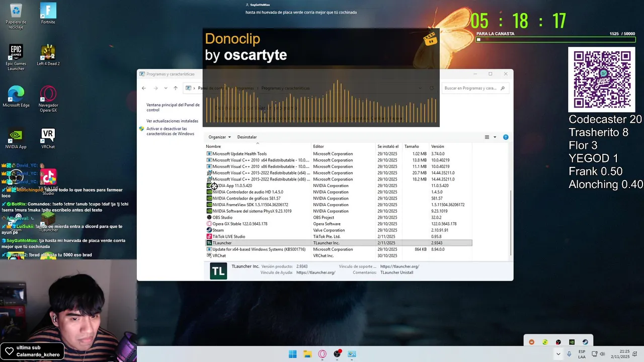This screenshot has width=644, height=362.
Task: Click the Steam icon in tray overflow
Action: [x=585, y=342]
